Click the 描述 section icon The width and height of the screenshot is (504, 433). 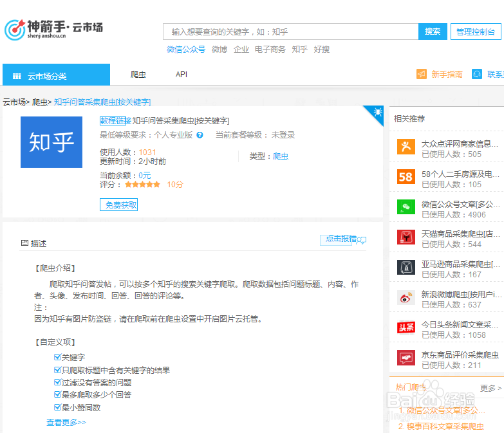[24, 243]
